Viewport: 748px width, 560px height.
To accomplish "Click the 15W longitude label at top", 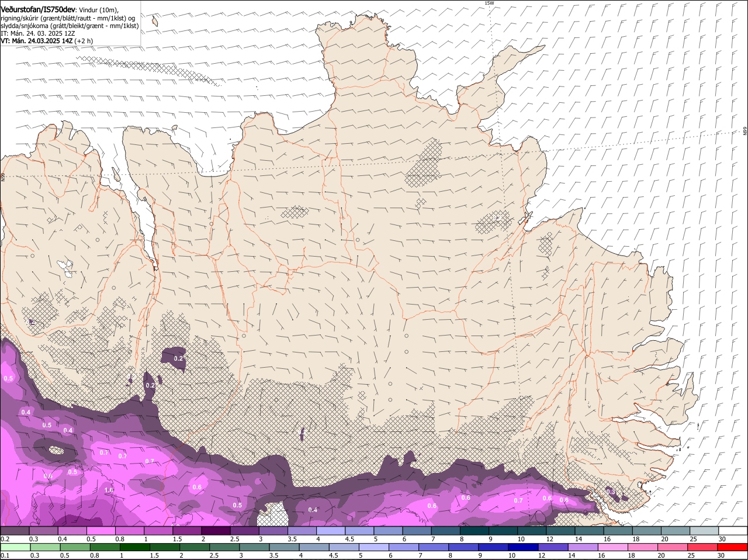I will [x=489, y=3].
